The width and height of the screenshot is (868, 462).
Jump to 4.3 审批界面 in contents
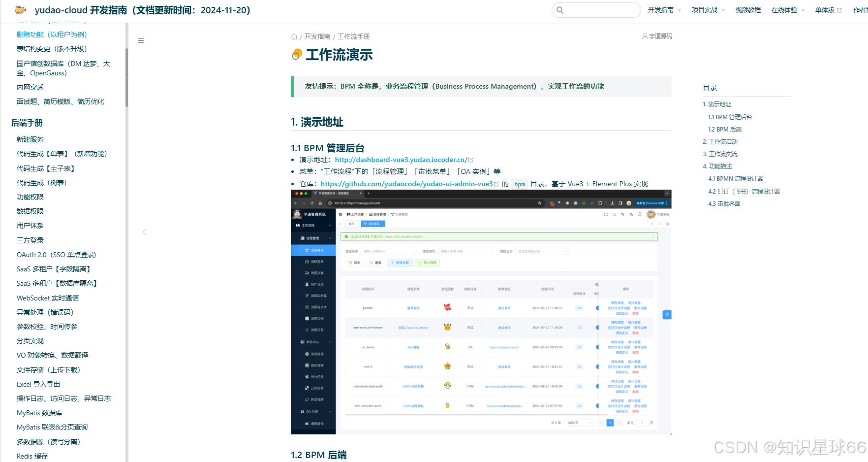coord(724,204)
